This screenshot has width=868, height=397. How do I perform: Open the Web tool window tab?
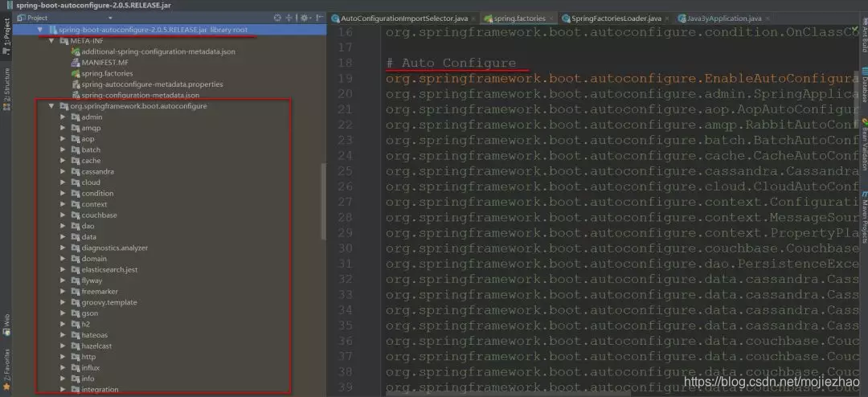pyautogui.click(x=6, y=324)
